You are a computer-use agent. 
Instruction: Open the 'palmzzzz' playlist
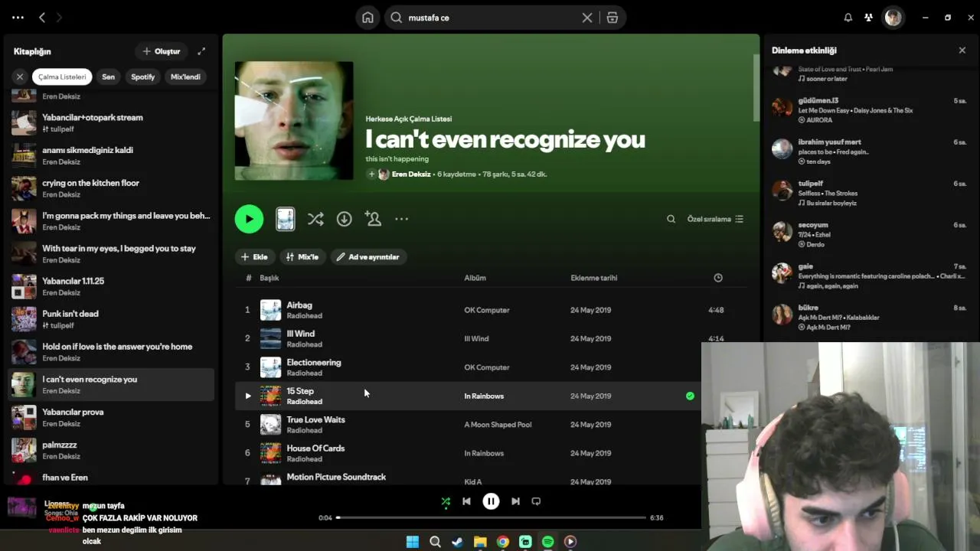[x=111, y=450]
